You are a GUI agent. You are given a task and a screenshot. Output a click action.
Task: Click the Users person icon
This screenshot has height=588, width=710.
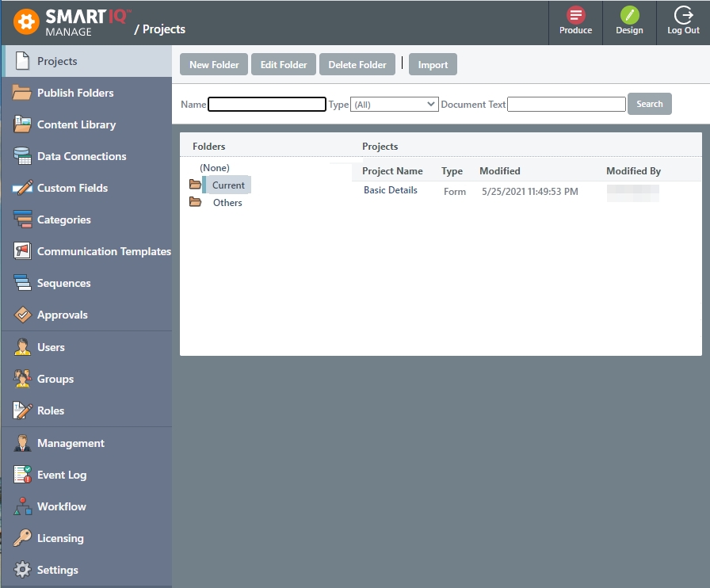[22, 347]
